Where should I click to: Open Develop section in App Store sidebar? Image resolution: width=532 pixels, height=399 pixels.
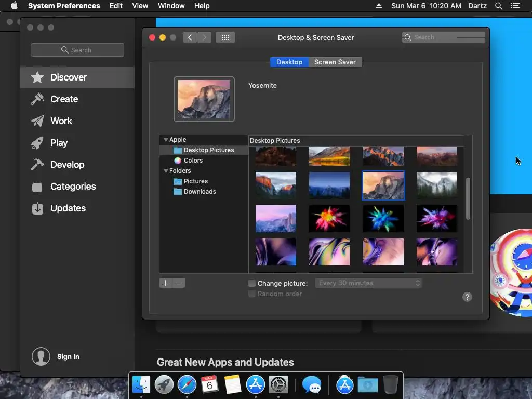pyautogui.click(x=77, y=165)
